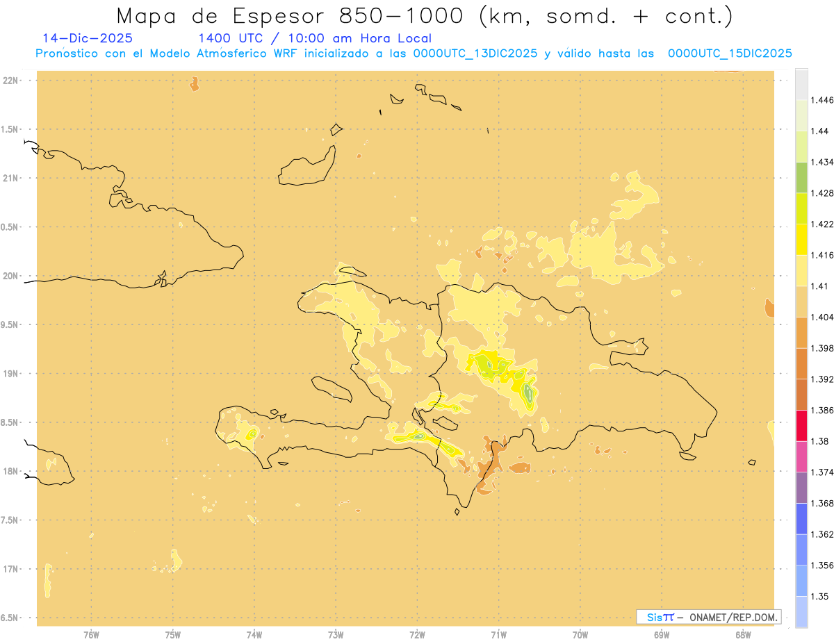Click the red swatch between 1.386 and 1.38
This screenshot has width=834, height=644.
(x=801, y=425)
